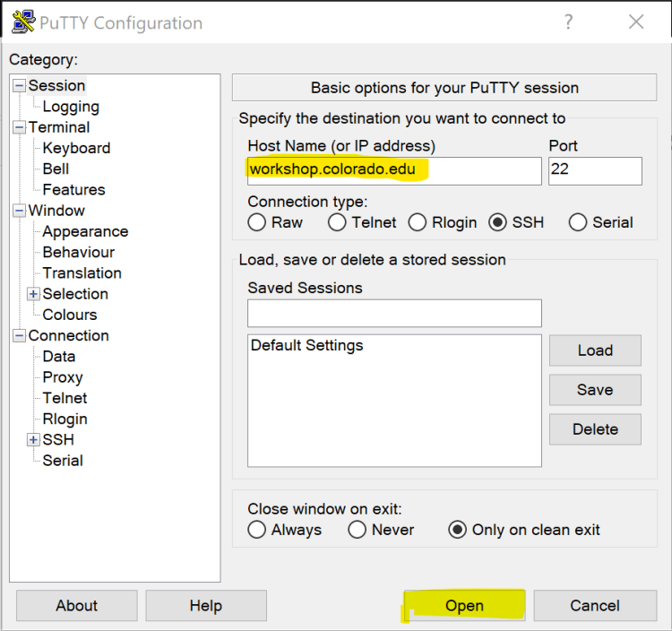Open the Proxy settings category

pyautogui.click(x=63, y=377)
